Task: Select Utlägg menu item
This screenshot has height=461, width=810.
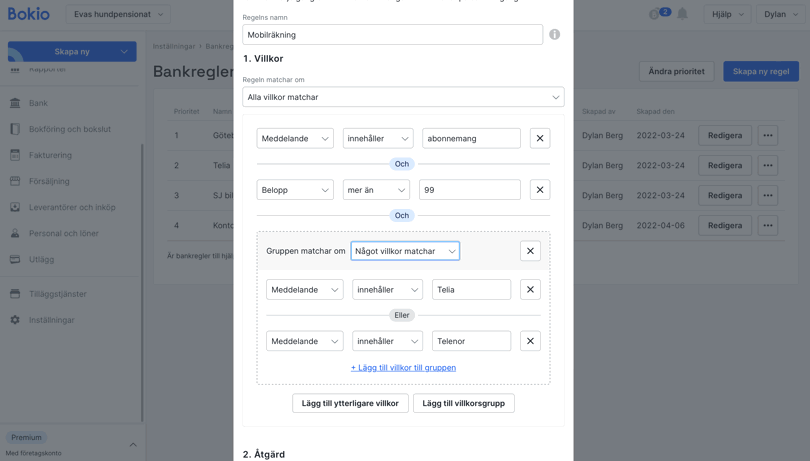Action: pyautogui.click(x=41, y=259)
